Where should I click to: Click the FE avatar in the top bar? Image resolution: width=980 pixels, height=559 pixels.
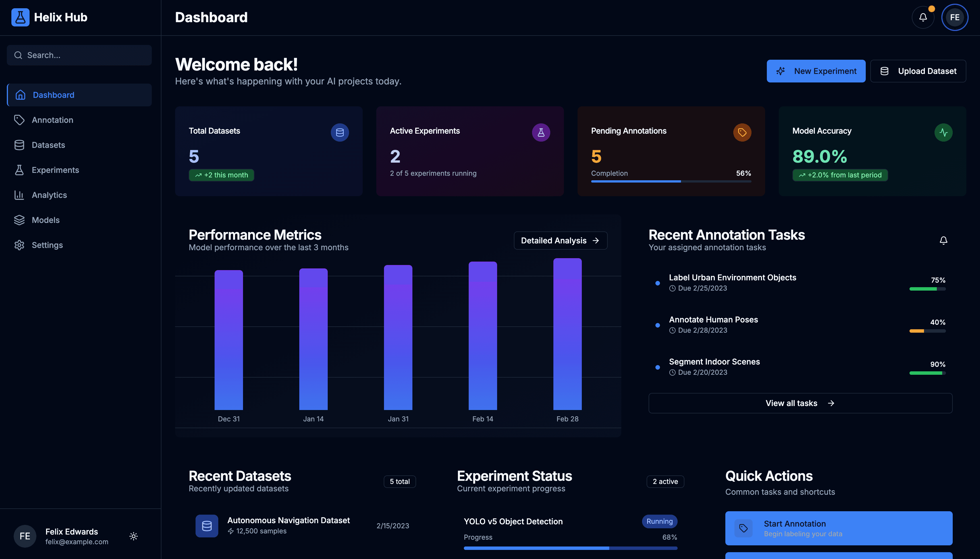(x=954, y=17)
